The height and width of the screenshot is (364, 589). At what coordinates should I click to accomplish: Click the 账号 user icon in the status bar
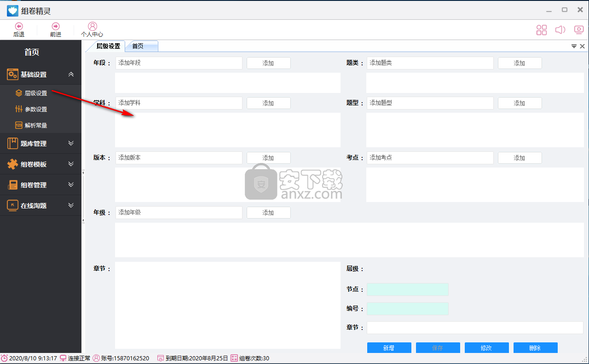coord(96,358)
